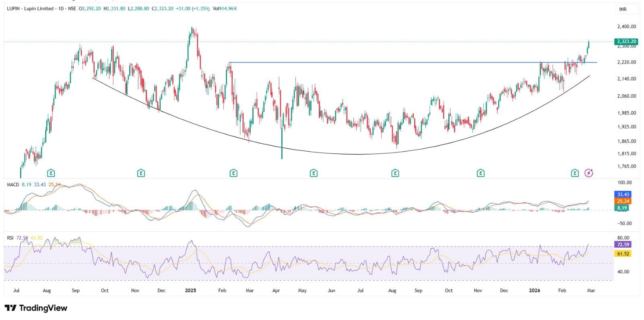This screenshot has width=644, height=320.
Task: Open the earnings marker at February 2026
Action: (x=575, y=173)
